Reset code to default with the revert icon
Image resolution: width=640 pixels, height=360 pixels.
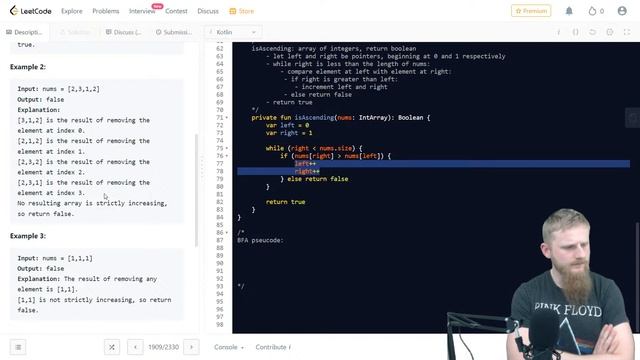(x=593, y=32)
